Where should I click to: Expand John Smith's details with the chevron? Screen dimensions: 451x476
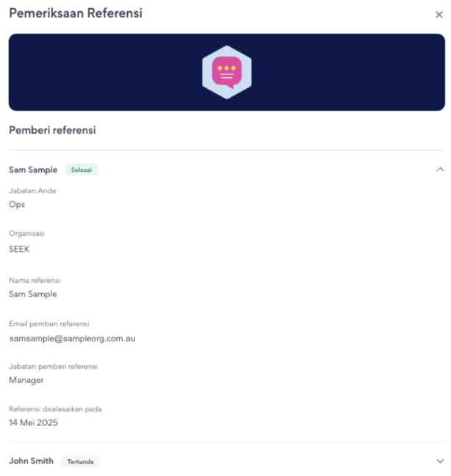click(440, 461)
